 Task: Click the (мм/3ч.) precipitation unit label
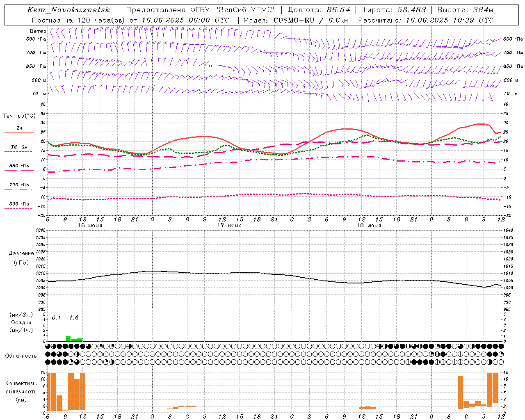21,315
